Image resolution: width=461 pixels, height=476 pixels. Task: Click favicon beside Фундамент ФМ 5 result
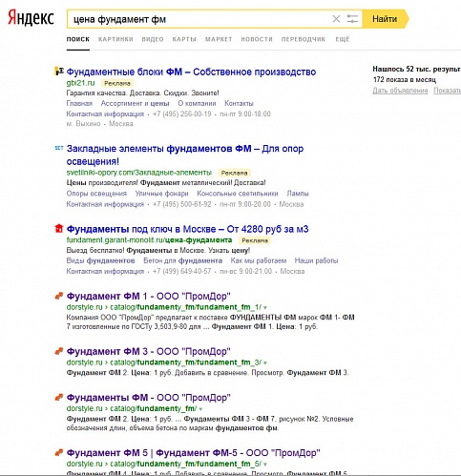(59, 452)
